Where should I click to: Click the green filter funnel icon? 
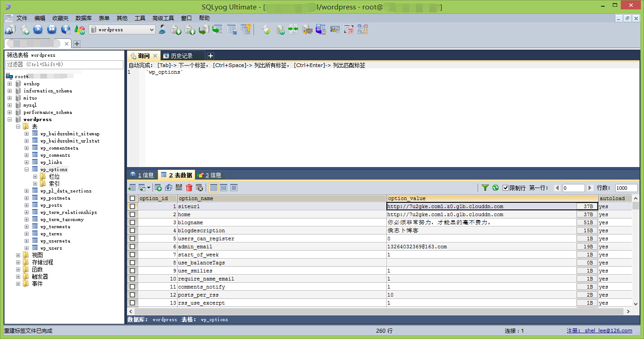point(485,188)
